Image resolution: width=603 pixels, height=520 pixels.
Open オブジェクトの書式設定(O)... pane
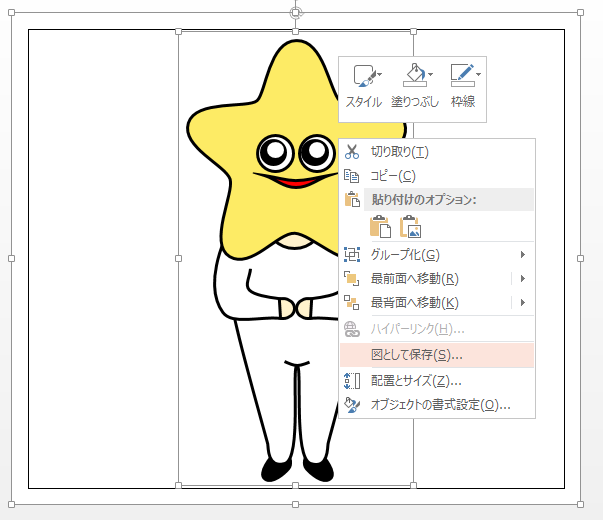tap(438, 405)
